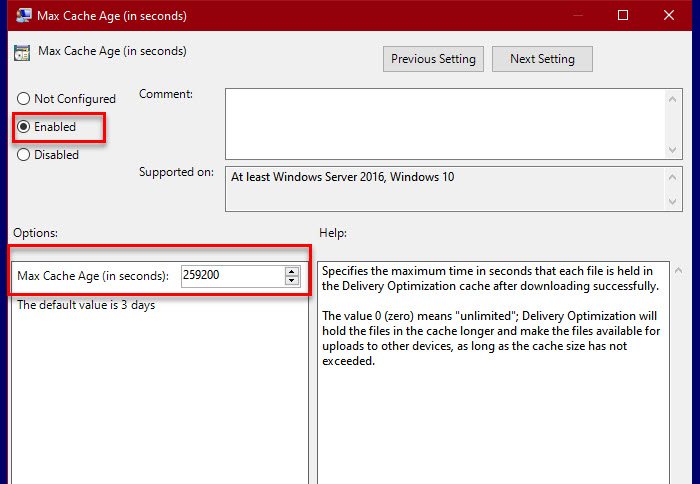700x484 pixels.
Task: Click the 'Help:' label
Action: pyautogui.click(x=333, y=233)
